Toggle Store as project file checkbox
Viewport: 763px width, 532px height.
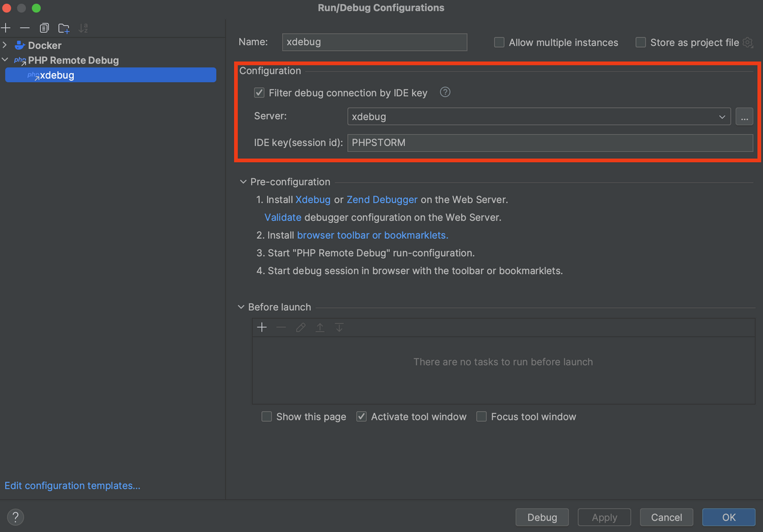click(640, 43)
